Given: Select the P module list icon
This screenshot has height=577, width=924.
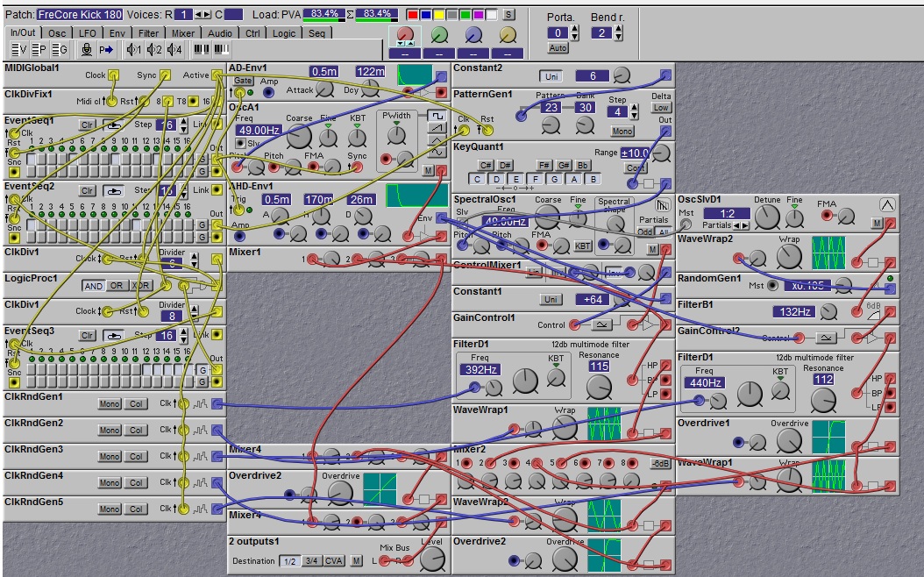Looking at the screenshot, I should (x=39, y=49).
